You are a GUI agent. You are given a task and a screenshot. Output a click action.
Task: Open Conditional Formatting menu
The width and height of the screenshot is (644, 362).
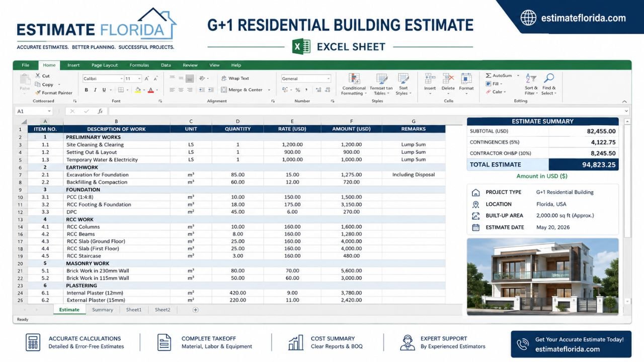click(354, 84)
